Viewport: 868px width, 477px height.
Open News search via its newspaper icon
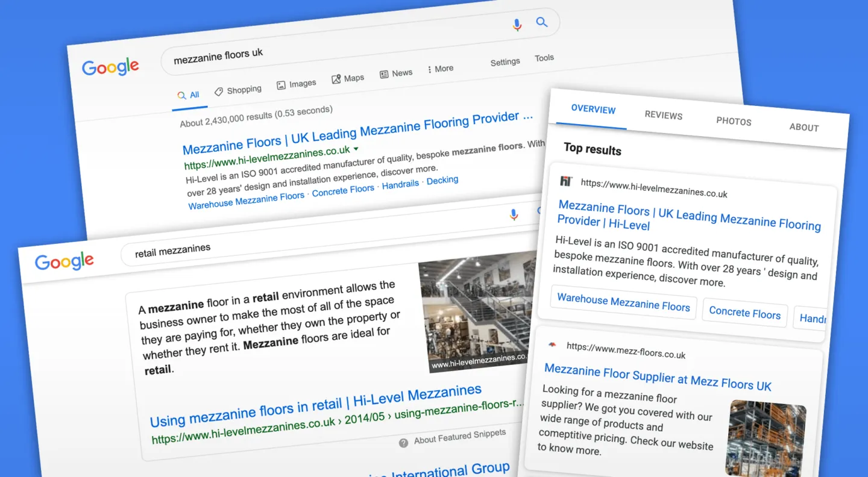click(384, 73)
